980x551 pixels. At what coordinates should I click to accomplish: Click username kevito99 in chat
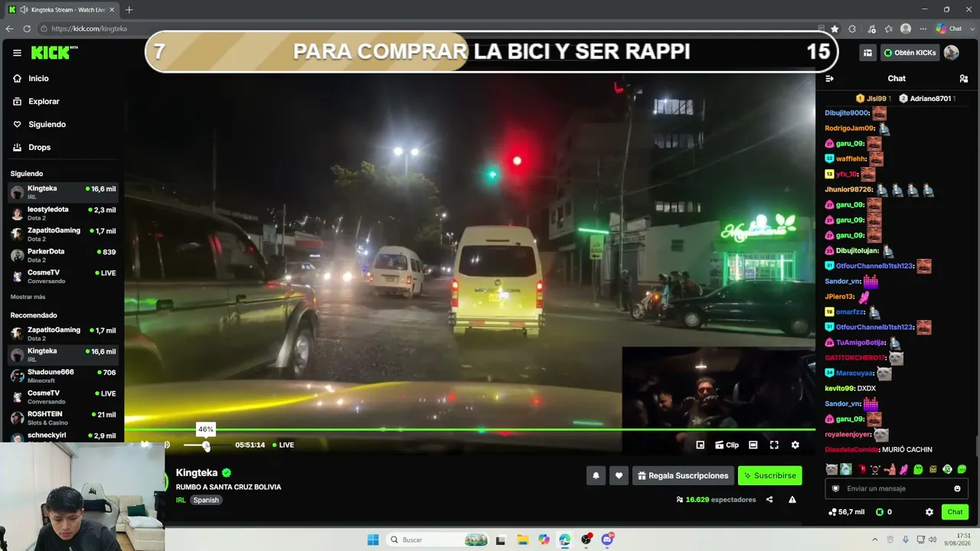click(x=839, y=388)
